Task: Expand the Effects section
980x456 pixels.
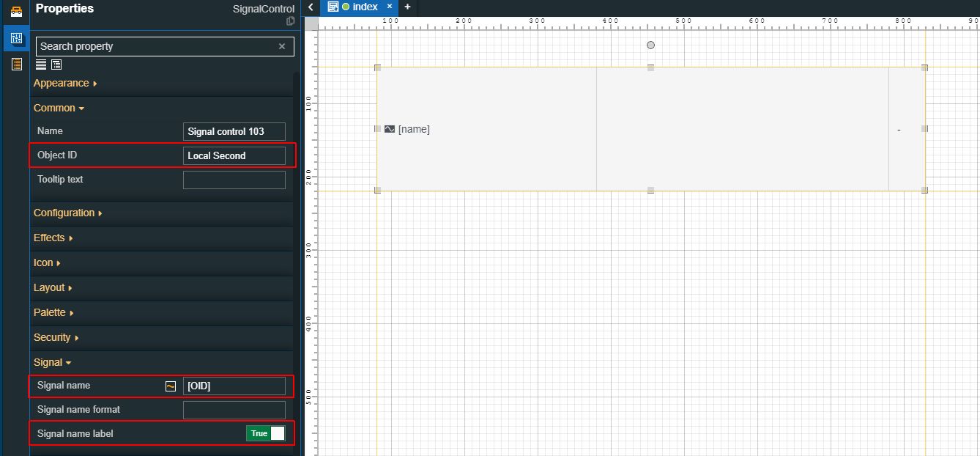Action: [53, 238]
